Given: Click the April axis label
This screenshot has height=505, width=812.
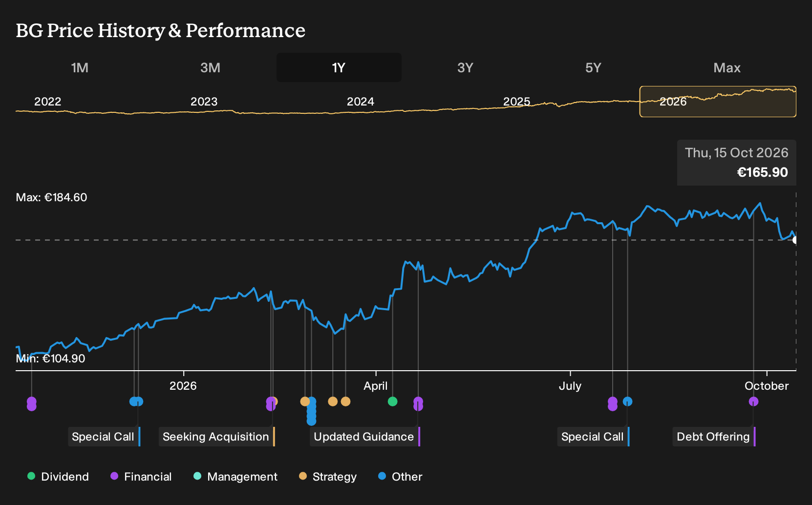Looking at the screenshot, I should 375,386.
